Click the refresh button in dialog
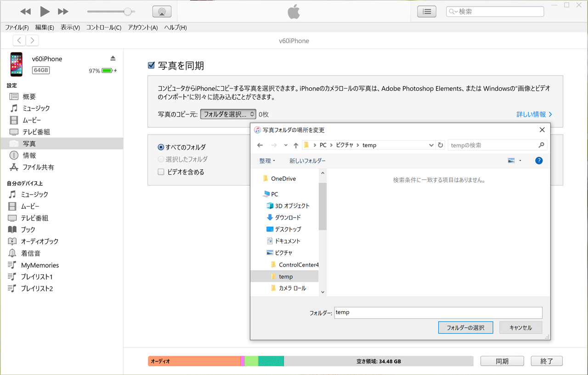The height and width of the screenshot is (375, 588). [441, 145]
